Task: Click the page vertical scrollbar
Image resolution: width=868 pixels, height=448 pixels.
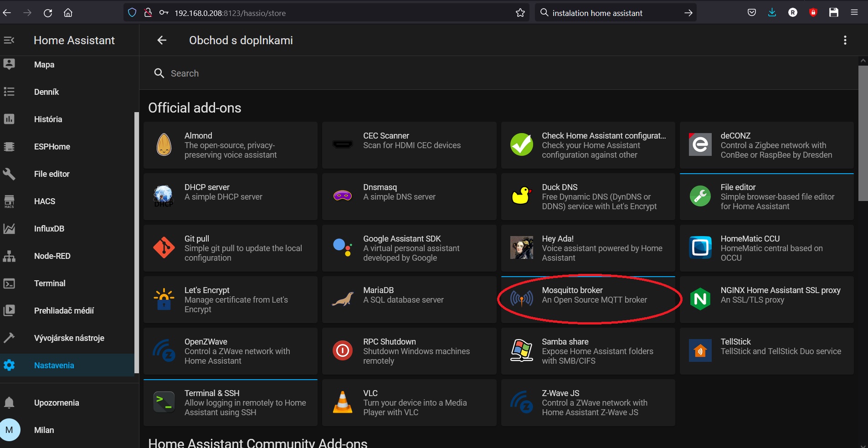Action: 863,133
